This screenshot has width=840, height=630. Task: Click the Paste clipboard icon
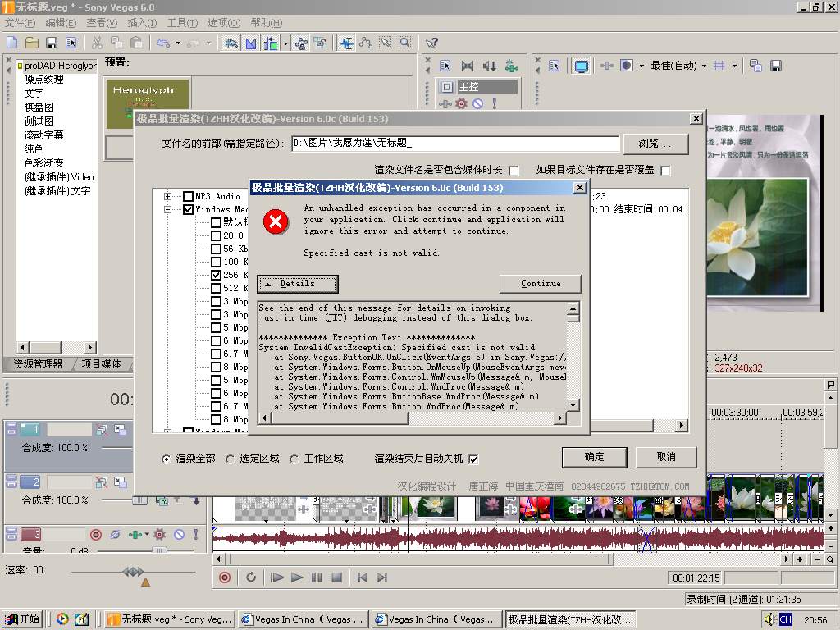[136, 43]
